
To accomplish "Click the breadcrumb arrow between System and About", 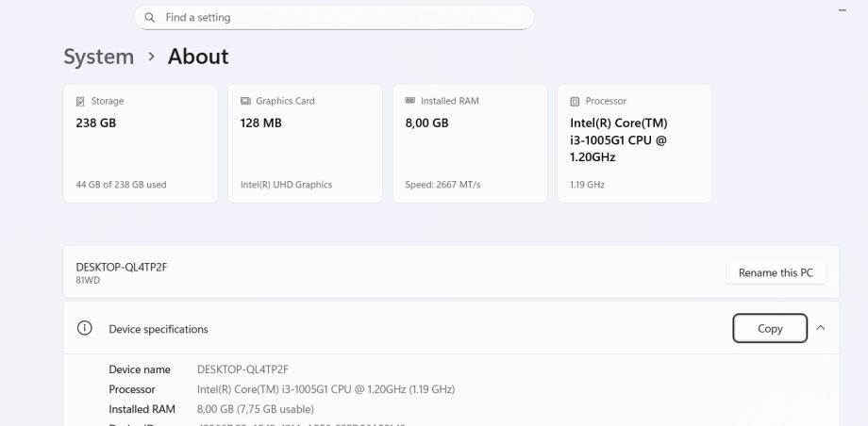I will coord(151,57).
